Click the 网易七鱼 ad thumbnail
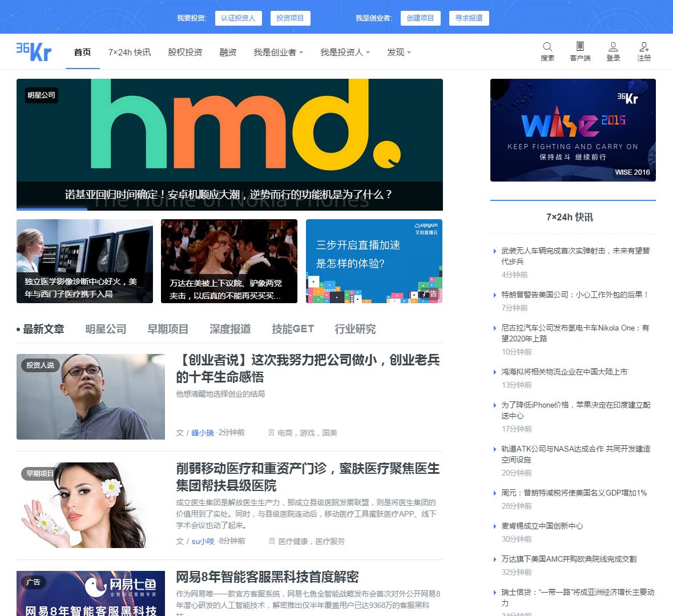This screenshot has width=673, height=616. (x=91, y=593)
